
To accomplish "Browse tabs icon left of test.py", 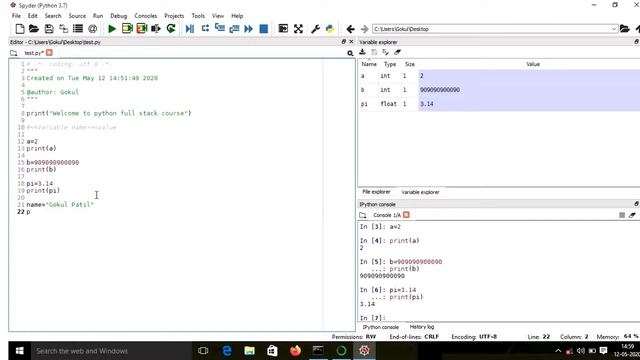I will (x=13, y=53).
